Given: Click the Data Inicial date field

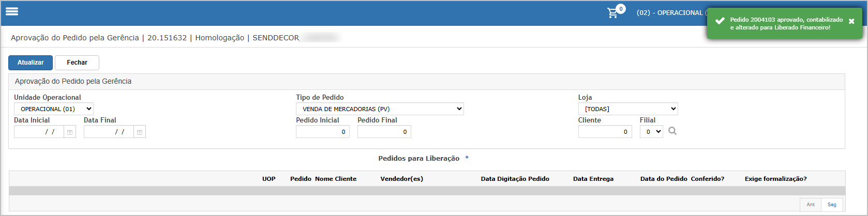Looking at the screenshot, I should click(x=39, y=132).
